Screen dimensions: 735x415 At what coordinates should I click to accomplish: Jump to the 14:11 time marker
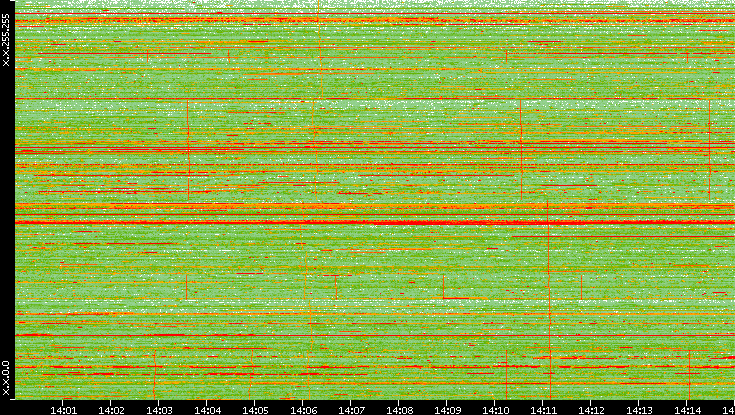[x=543, y=408]
